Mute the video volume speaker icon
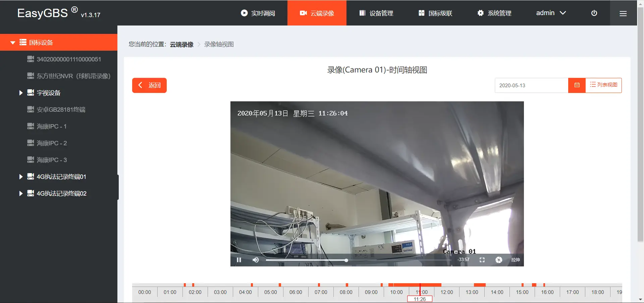This screenshot has width=644, height=303. (x=256, y=260)
